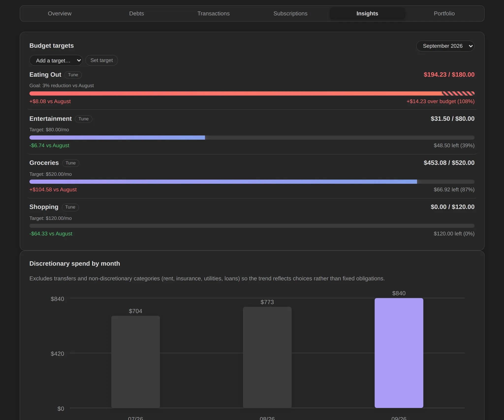Click the Groceries progress bar
Image resolution: width=504 pixels, height=420 pixels.
(x=252, y=182)
